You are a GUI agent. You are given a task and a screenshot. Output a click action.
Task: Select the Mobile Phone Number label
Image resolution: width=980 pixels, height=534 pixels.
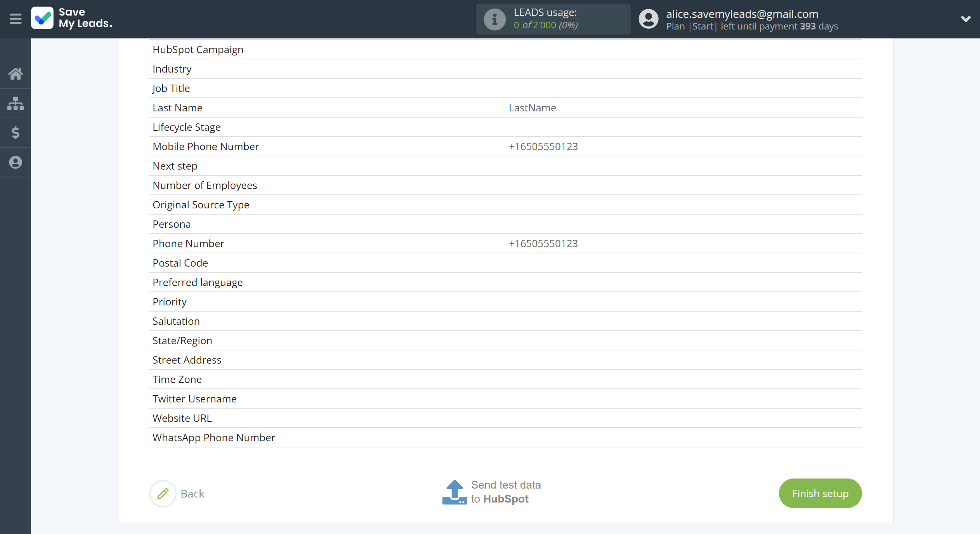coord(206,146)
